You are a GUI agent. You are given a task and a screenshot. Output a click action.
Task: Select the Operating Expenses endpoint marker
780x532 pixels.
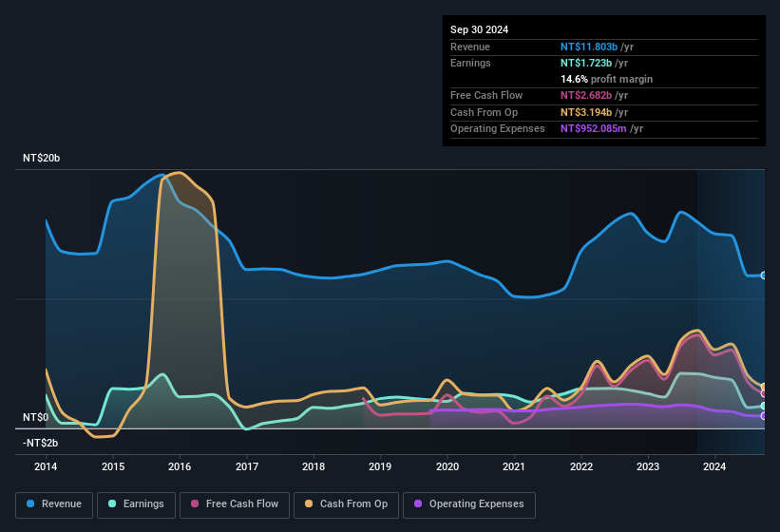764,416
